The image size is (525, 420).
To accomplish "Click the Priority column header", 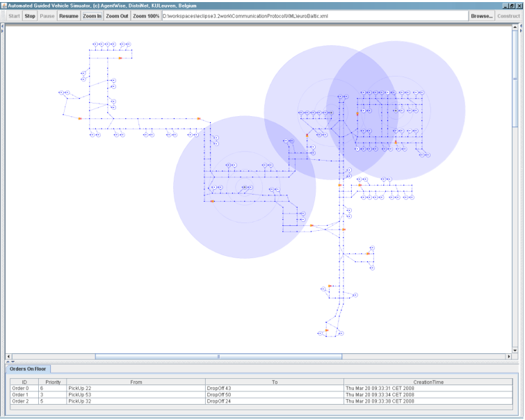I will tap(53, 382).
